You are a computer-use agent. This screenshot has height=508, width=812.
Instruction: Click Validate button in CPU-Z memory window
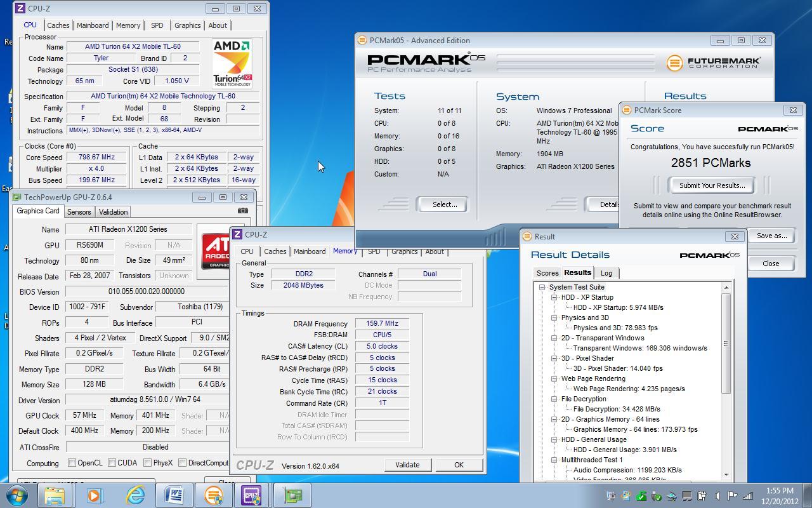pos(407,465)
